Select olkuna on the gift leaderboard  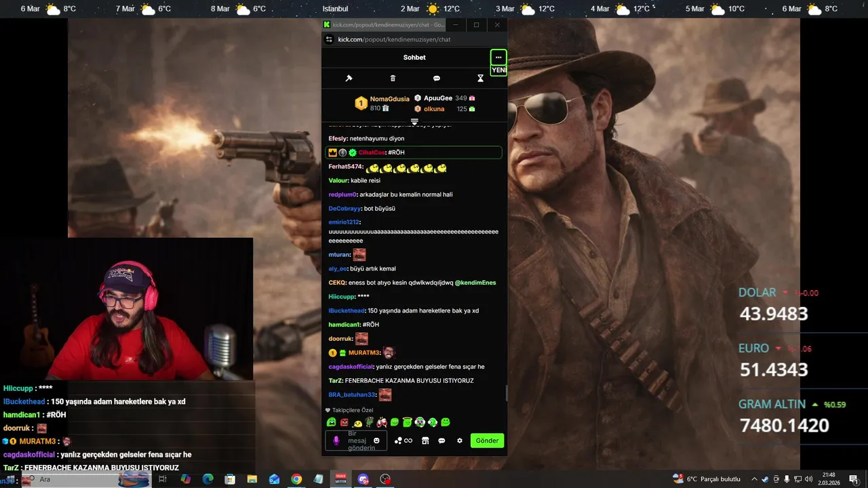tap(434, 109)
